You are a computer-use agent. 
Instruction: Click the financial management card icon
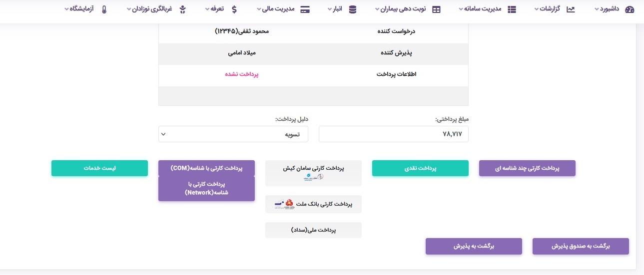305,9
